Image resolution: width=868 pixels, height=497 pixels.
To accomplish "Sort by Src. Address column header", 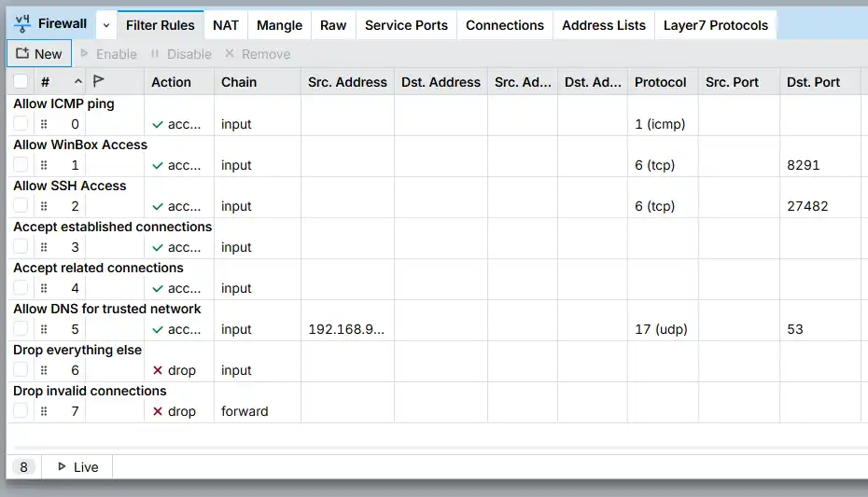I will 347,82.
